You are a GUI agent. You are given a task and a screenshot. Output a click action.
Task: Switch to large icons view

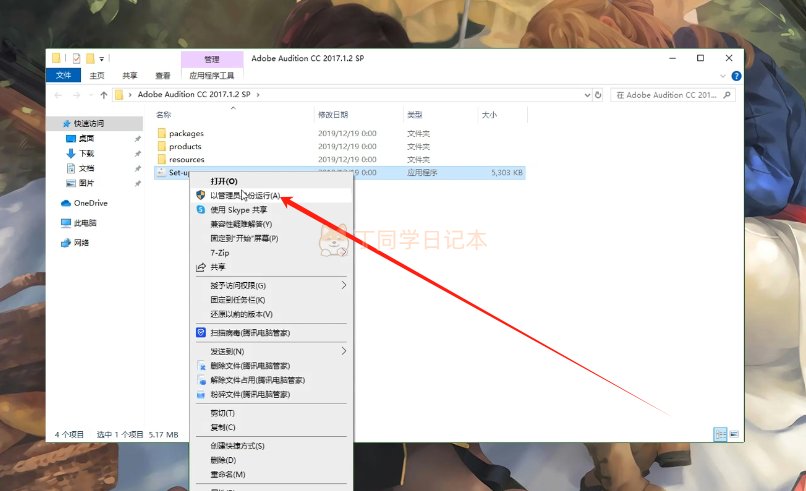(x=734, y=434)
